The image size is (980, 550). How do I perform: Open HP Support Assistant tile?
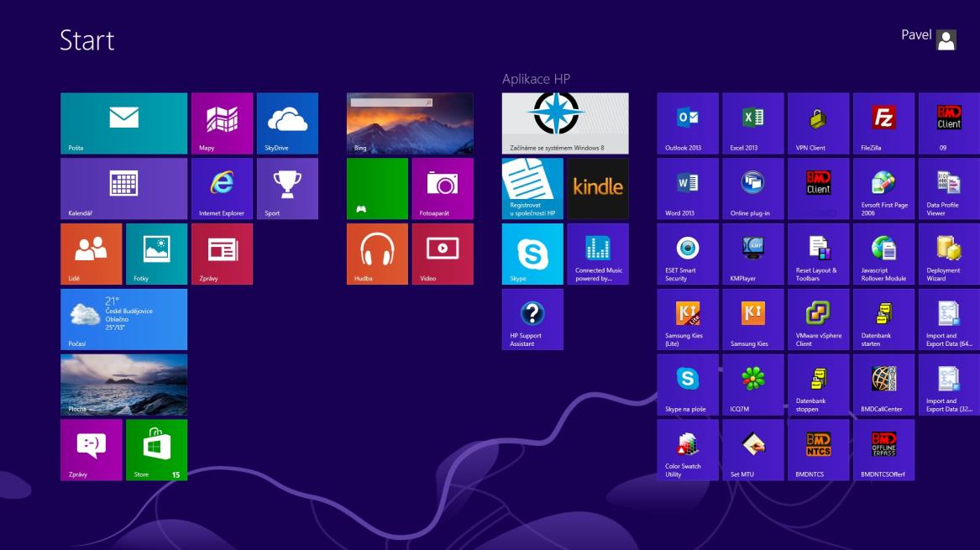532,319
